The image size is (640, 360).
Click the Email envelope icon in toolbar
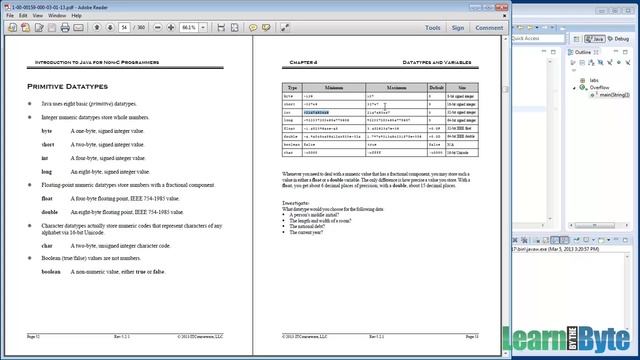pos(78,28)
